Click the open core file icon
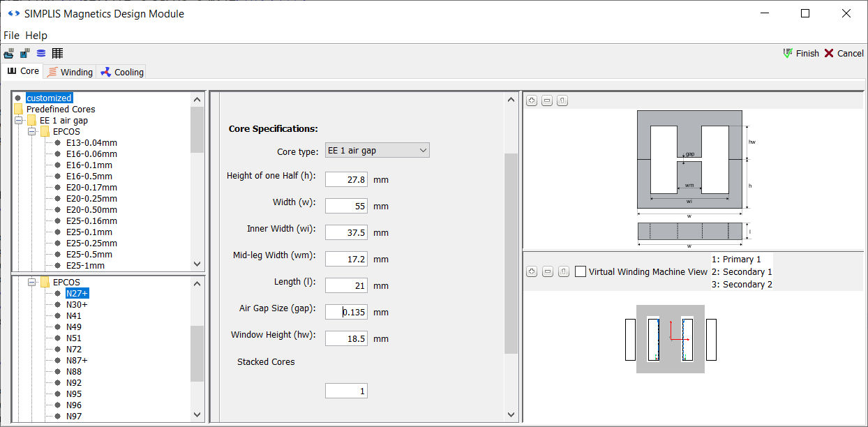 click(8, 54)
